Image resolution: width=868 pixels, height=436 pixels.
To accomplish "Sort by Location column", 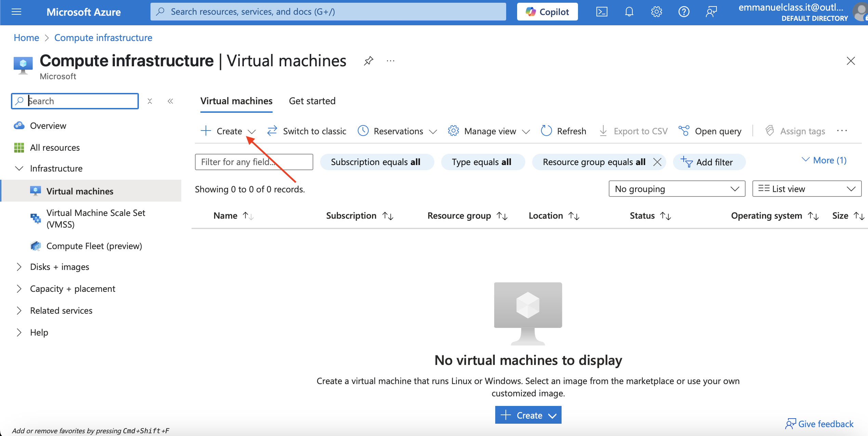I will (554, 216).
